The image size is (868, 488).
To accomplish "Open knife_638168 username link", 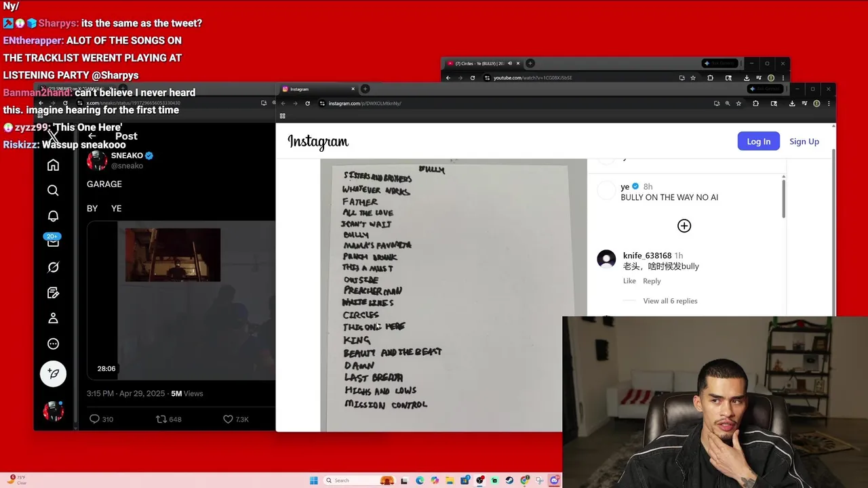I will coord(647,256).
